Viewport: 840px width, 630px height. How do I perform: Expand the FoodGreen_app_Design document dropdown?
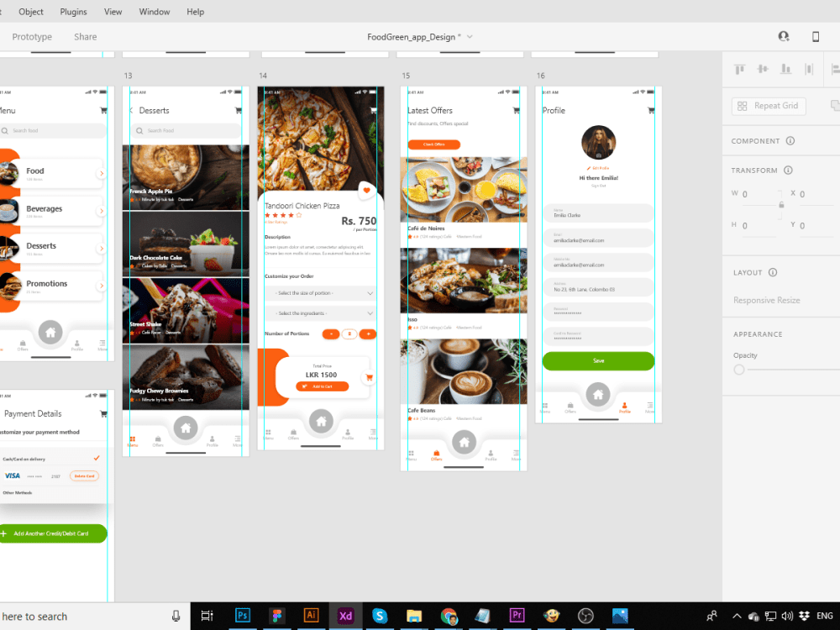[470, 37]
